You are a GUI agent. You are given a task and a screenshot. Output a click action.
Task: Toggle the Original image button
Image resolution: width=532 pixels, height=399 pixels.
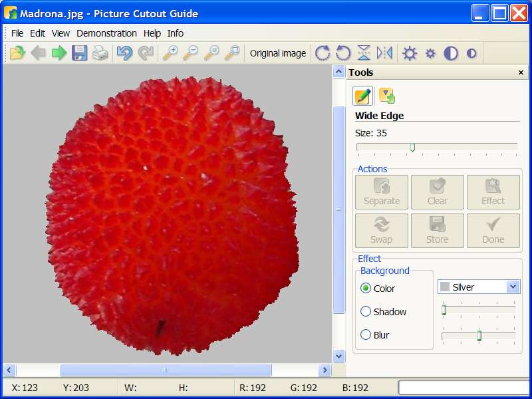[x=278, y=53]
